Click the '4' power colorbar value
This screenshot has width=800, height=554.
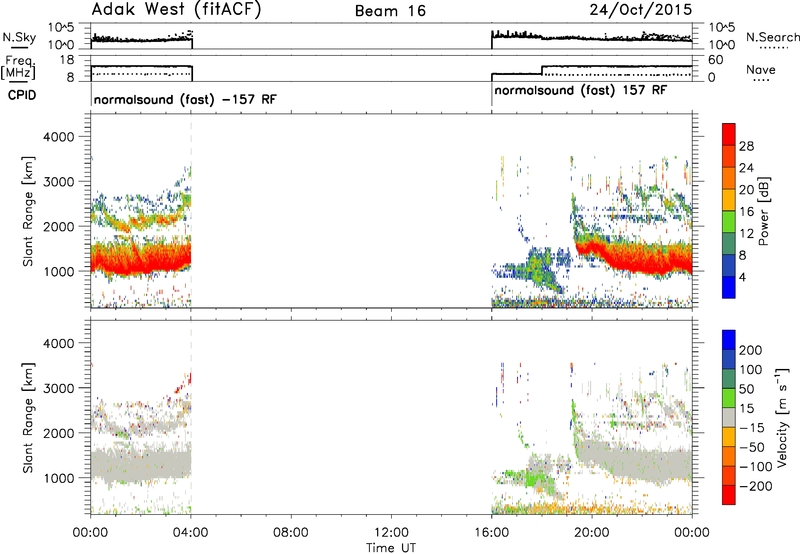[x=742, y=277]
